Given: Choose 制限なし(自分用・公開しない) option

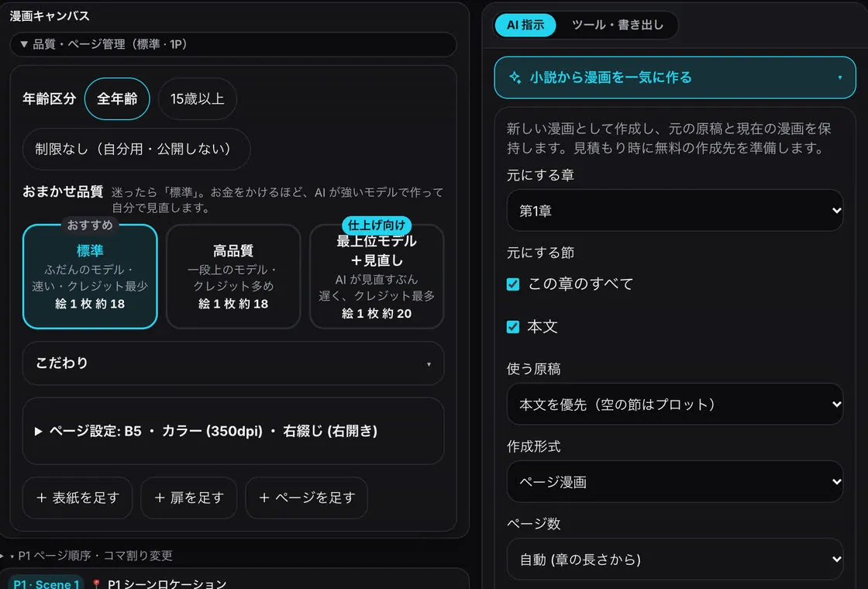Looking at the screenshot, I should click(x=136, y=149).
